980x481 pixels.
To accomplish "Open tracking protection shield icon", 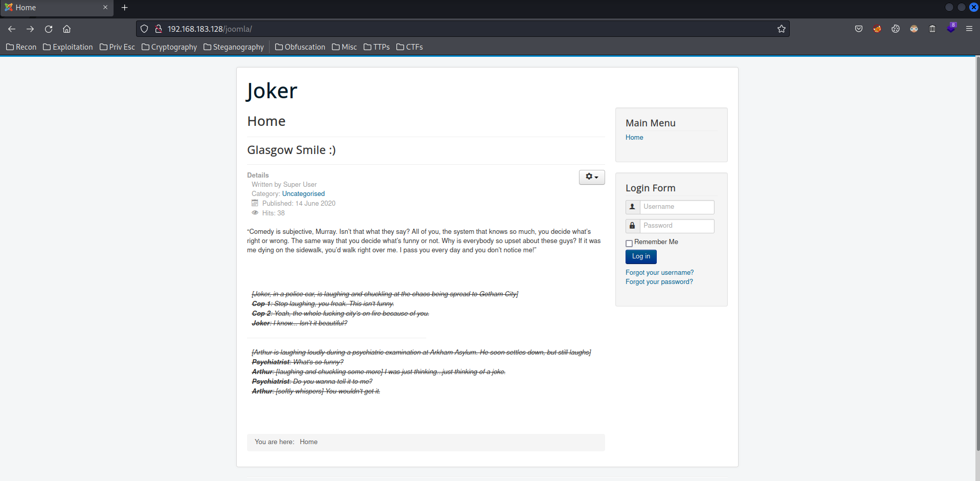I will [x=144, y=29].
